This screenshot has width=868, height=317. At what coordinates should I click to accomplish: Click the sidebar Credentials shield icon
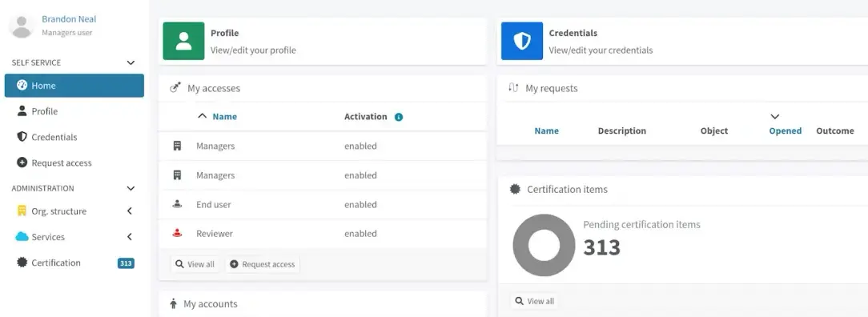22,137
